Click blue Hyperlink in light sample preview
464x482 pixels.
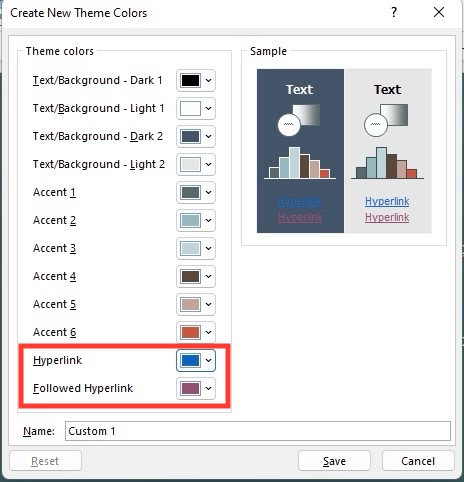[387, 201]
